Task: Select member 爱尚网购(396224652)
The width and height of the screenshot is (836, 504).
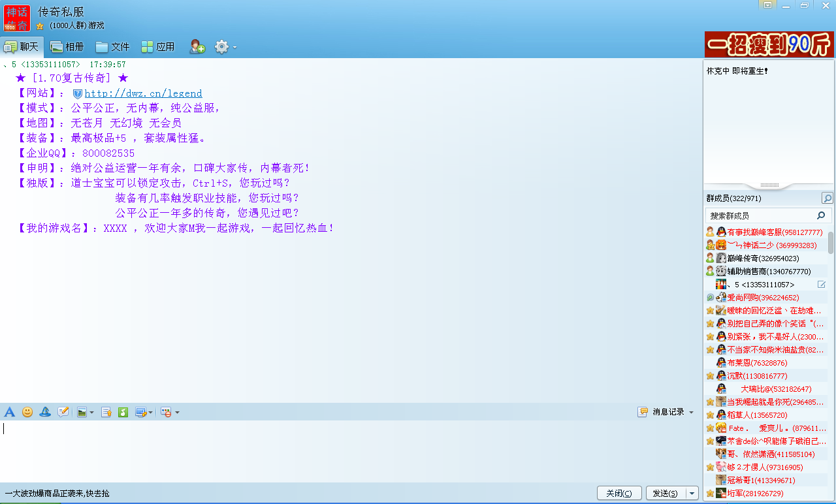Action: point(765,297)
